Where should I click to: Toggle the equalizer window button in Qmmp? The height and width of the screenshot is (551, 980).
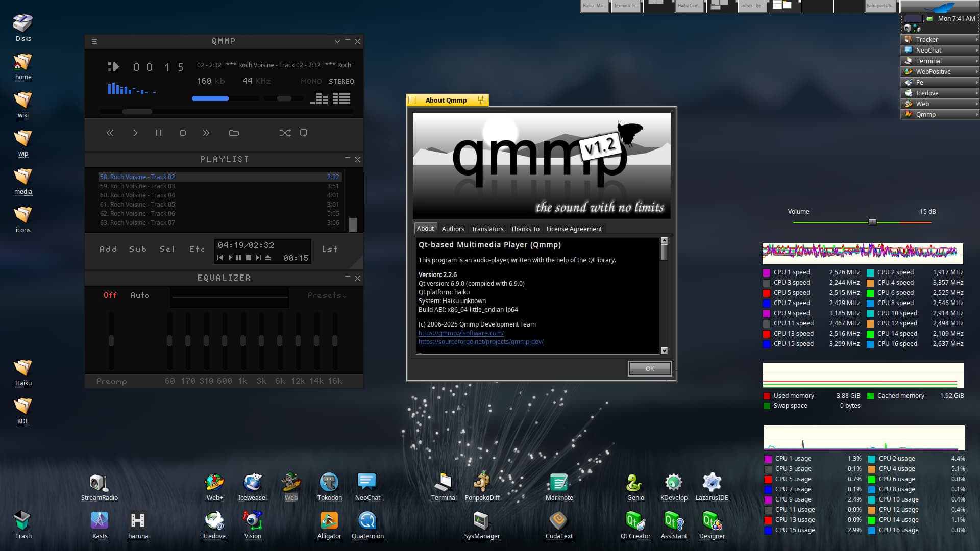[x=319, y=98]
